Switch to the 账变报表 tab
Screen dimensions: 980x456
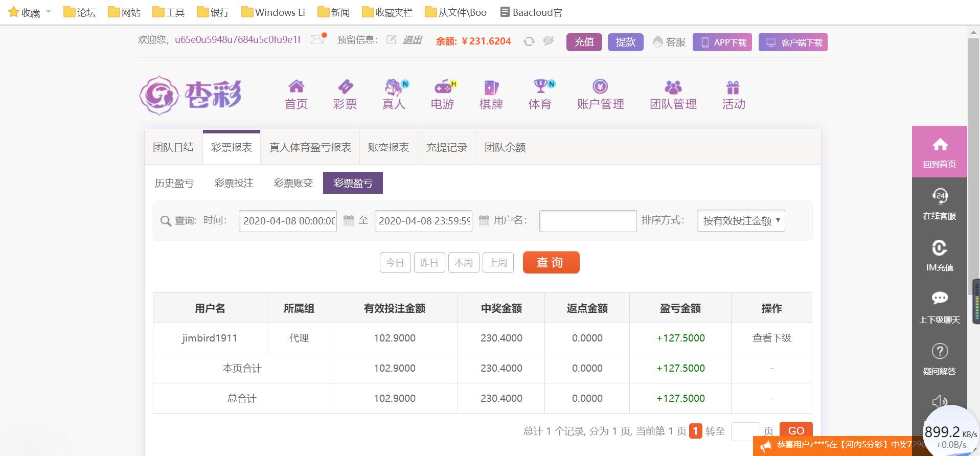[x=389, y=147]
